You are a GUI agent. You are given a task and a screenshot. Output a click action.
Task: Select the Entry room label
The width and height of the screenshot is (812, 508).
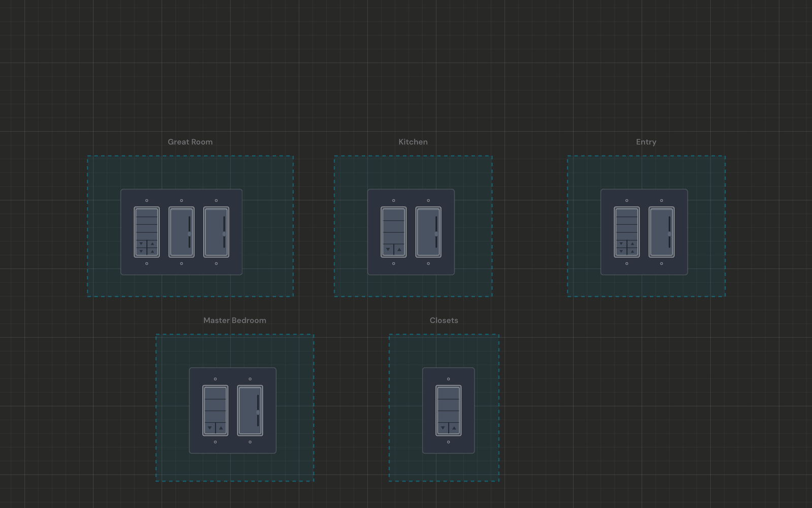646,142
